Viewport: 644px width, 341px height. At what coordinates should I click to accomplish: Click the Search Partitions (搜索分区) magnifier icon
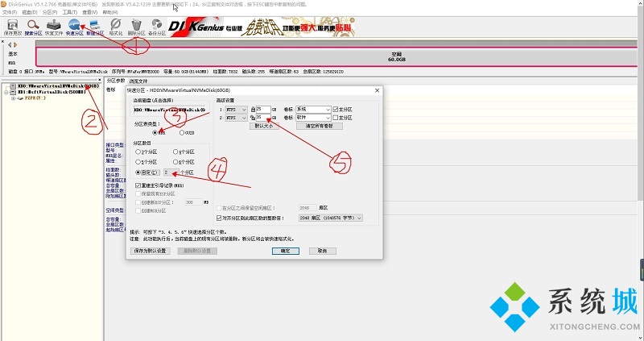[x=33, y=27]
